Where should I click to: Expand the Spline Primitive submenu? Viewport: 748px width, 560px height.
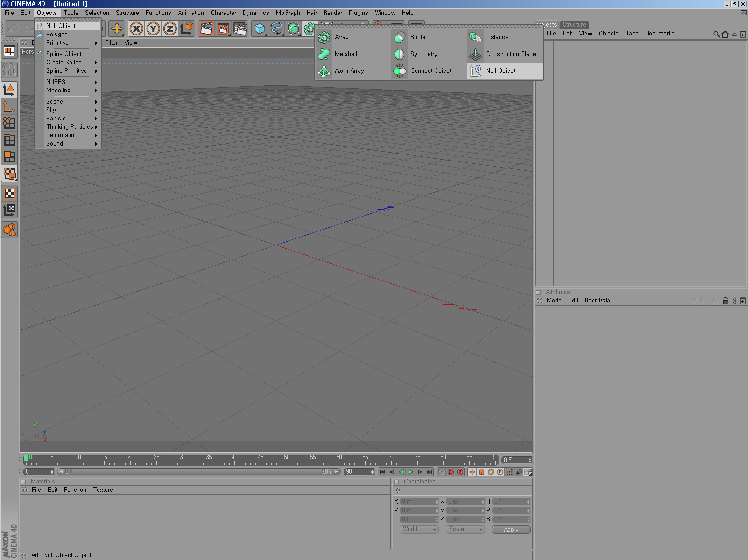68,71
